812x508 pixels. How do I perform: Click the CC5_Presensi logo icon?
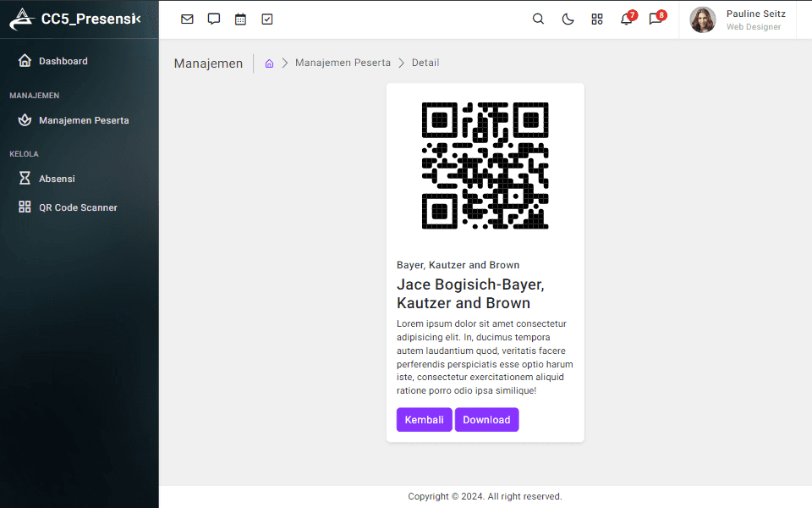pyautogui.click(x=22, y=19)
